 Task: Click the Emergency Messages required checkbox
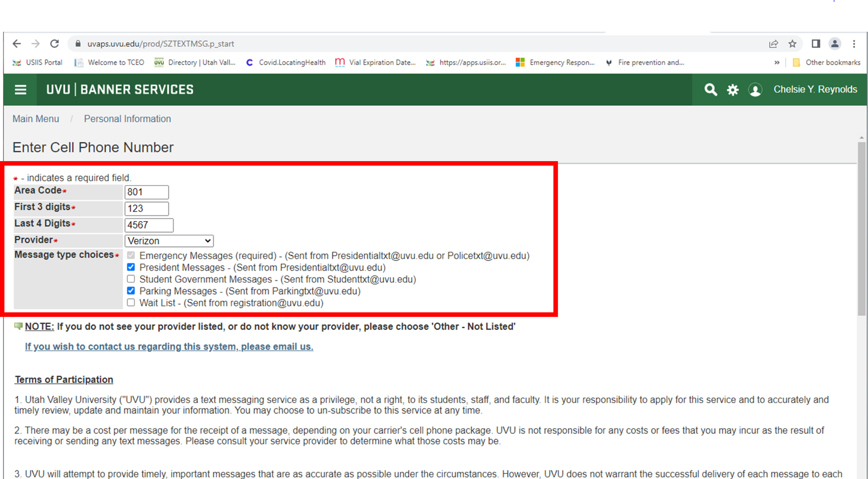pos(131,255)
